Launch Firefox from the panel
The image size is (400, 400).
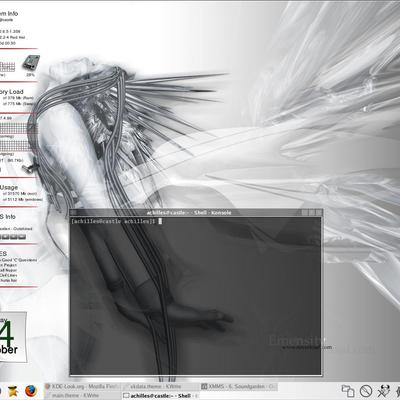(31, 390)
